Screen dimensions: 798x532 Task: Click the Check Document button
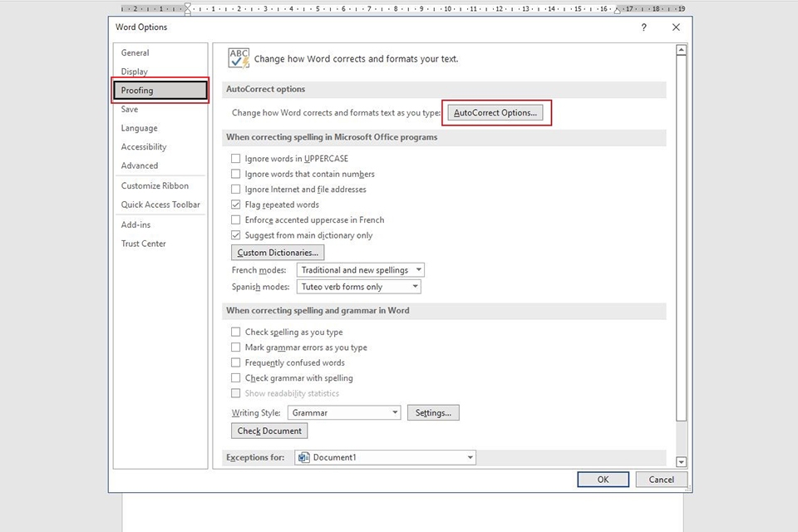269,431
